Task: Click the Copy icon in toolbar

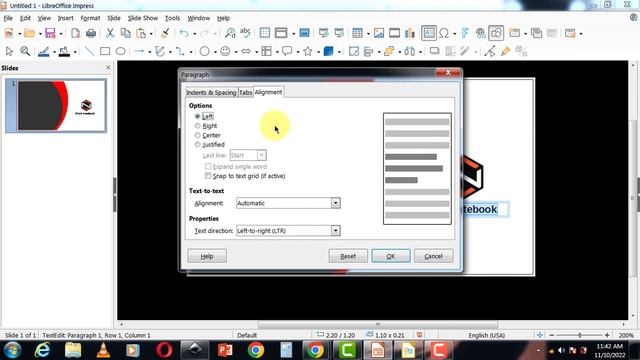Action: (126, 33)
